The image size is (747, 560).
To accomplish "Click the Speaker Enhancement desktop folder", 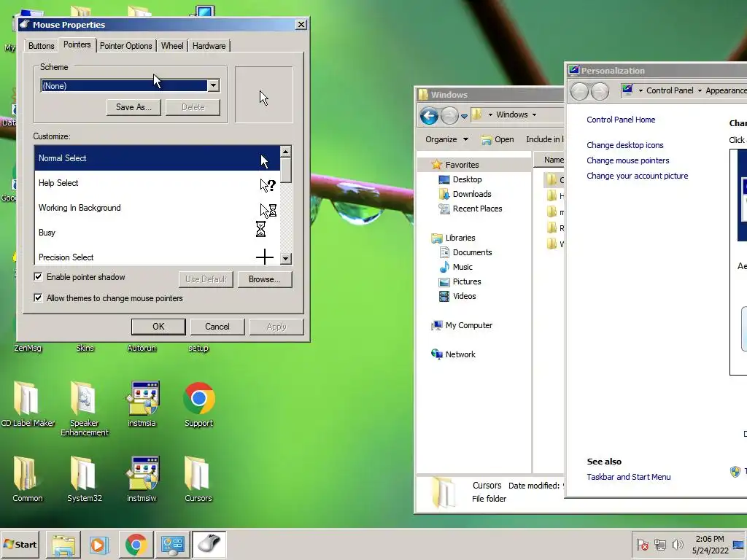I will click(85, 408).
